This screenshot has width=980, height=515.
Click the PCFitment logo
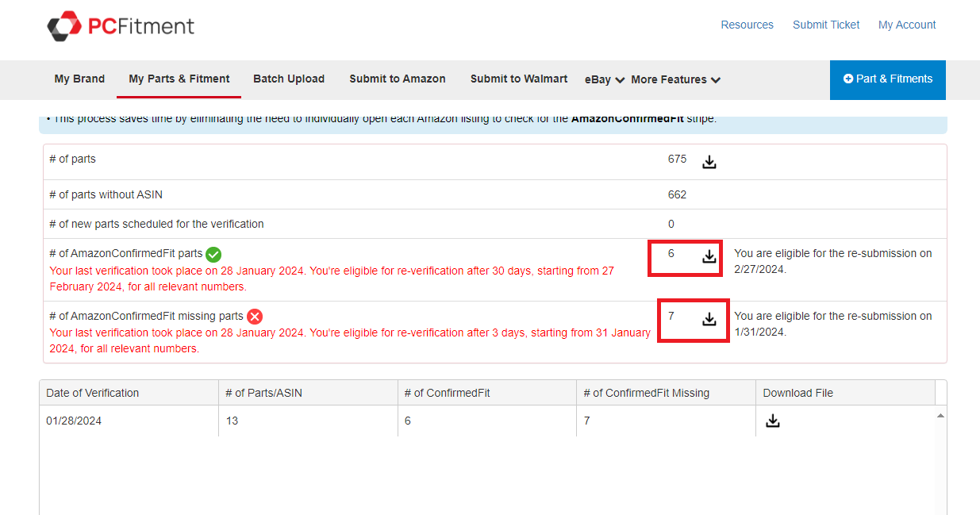pyautogui.click(x=121, y=25)
